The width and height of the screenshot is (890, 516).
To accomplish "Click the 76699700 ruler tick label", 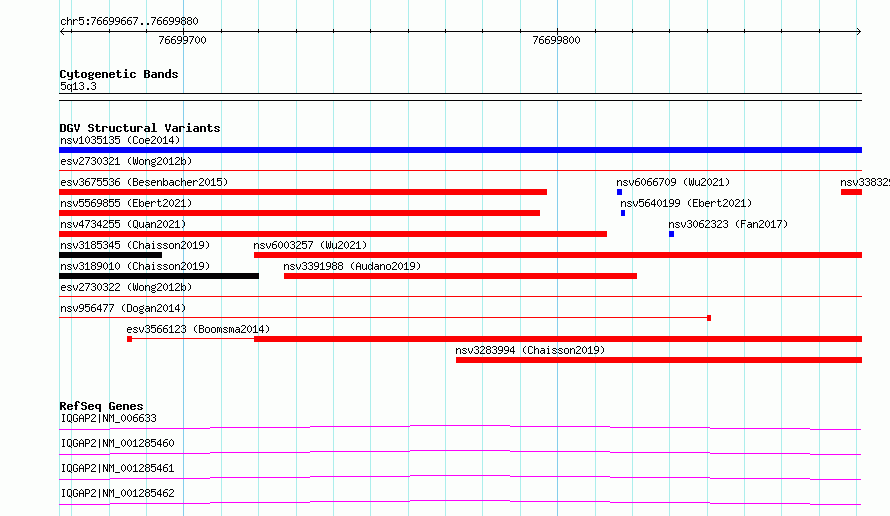I will point(182,40).
